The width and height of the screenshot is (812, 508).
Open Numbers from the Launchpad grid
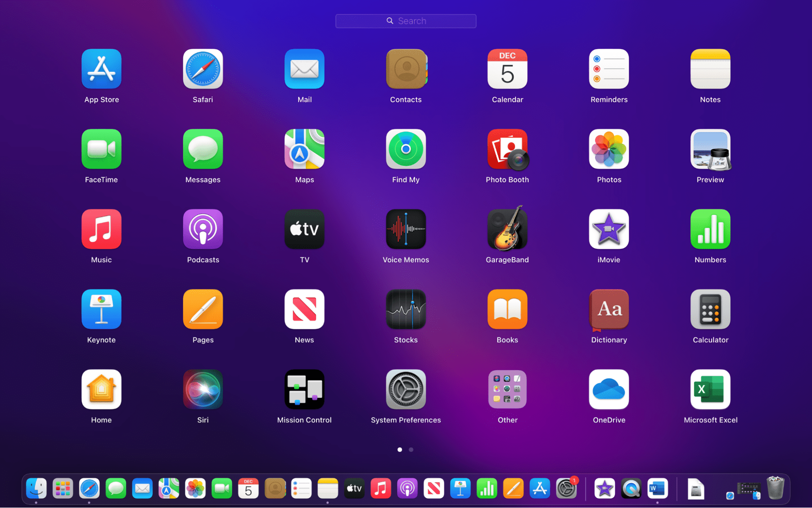710,229
